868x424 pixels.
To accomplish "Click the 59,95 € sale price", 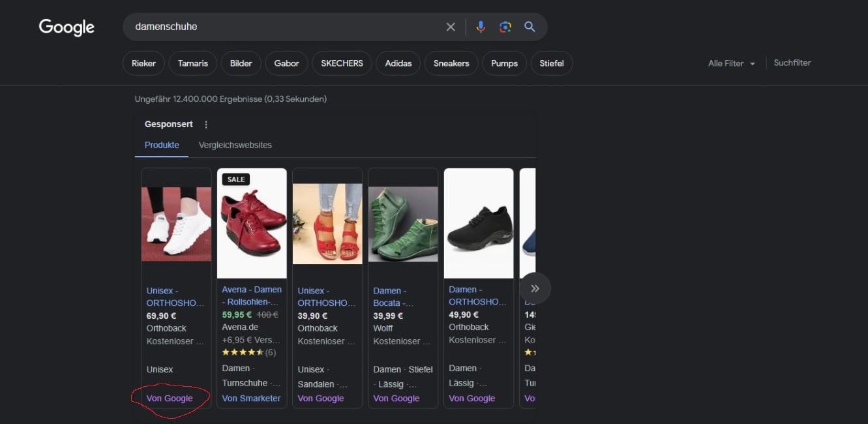I will tap(236, 314).
